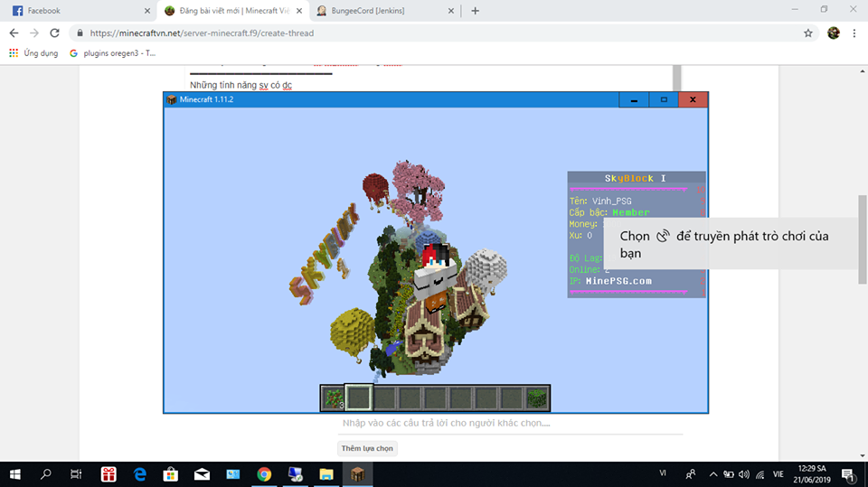Close the BungeeCord [Jenkins] tab

(450, 11)
